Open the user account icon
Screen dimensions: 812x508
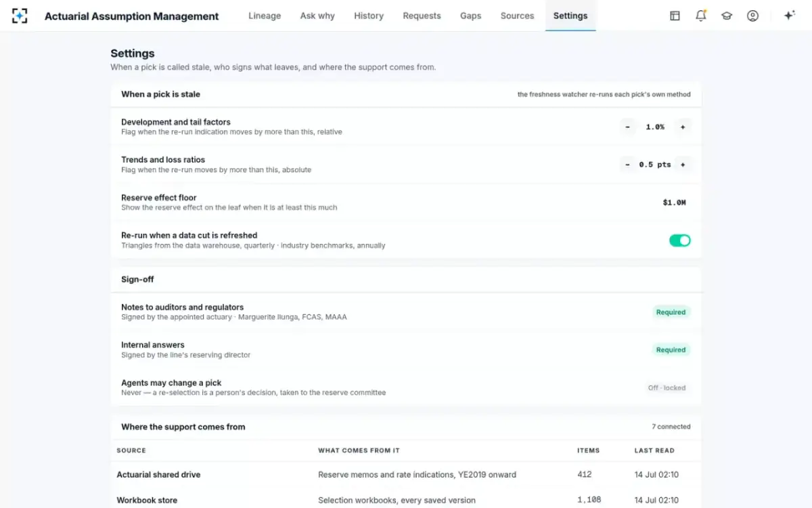[x=752, y=16]
